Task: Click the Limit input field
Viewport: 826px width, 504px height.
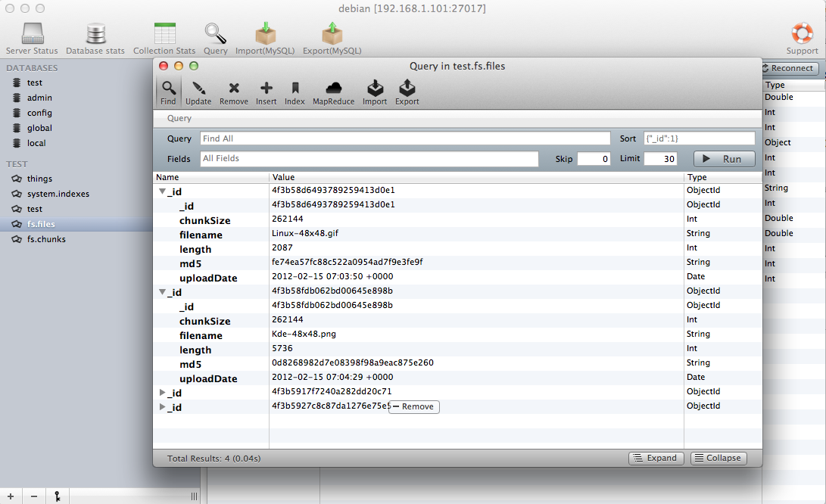Action: pyautogui.click(x=660, y=159)
